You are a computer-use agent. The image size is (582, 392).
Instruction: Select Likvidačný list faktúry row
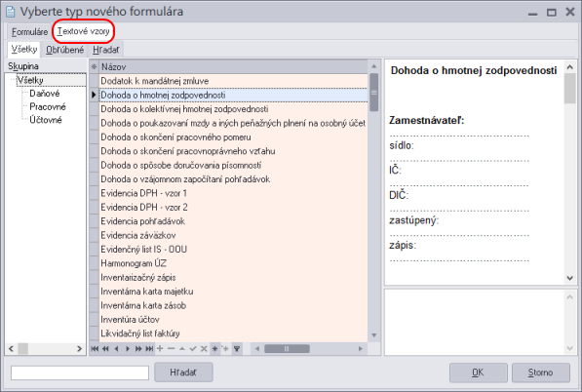[234, 333]
